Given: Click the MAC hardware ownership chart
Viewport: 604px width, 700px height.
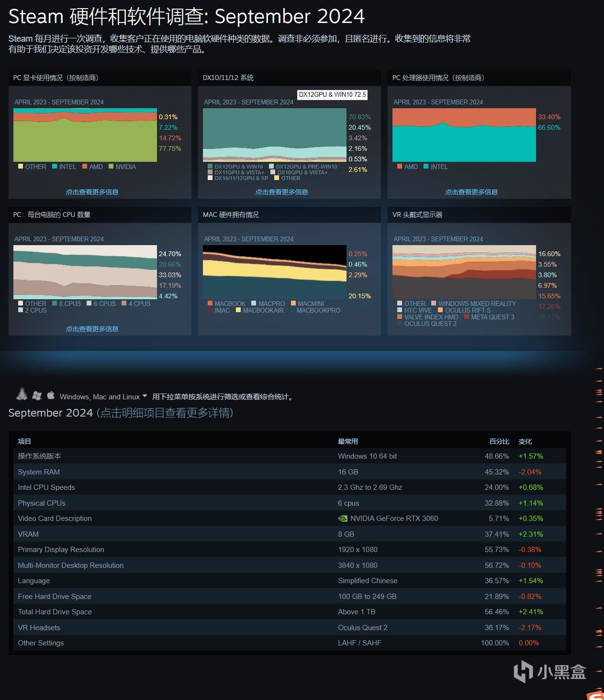Looking at the screenshot, I should [275, 272].
